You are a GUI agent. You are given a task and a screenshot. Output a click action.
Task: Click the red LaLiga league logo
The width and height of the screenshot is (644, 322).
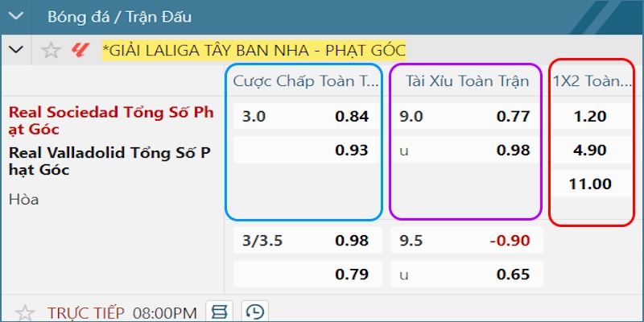click(x=80, y=50)
